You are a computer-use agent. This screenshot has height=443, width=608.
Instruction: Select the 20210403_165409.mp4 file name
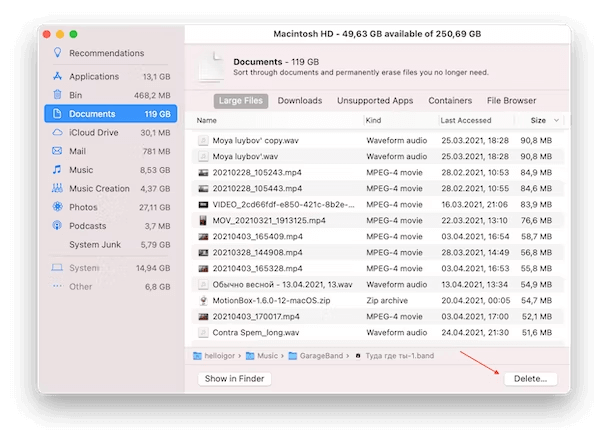(257, 237)
